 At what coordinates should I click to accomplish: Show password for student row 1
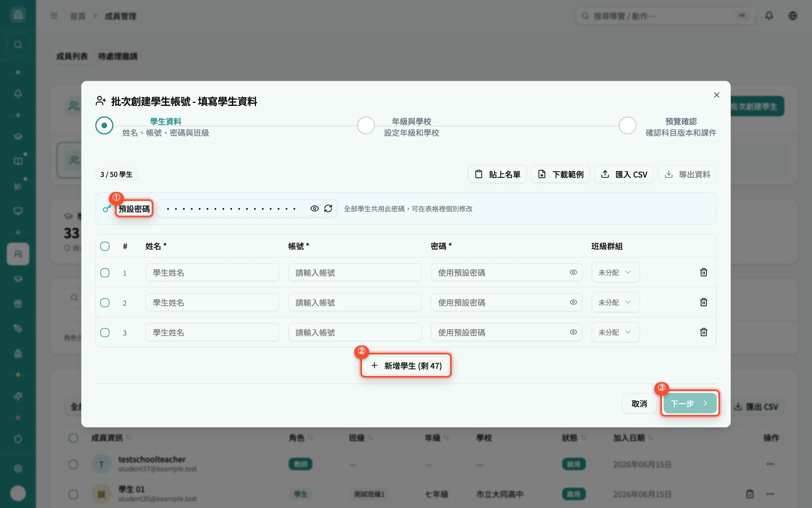[x=573, y=272]
